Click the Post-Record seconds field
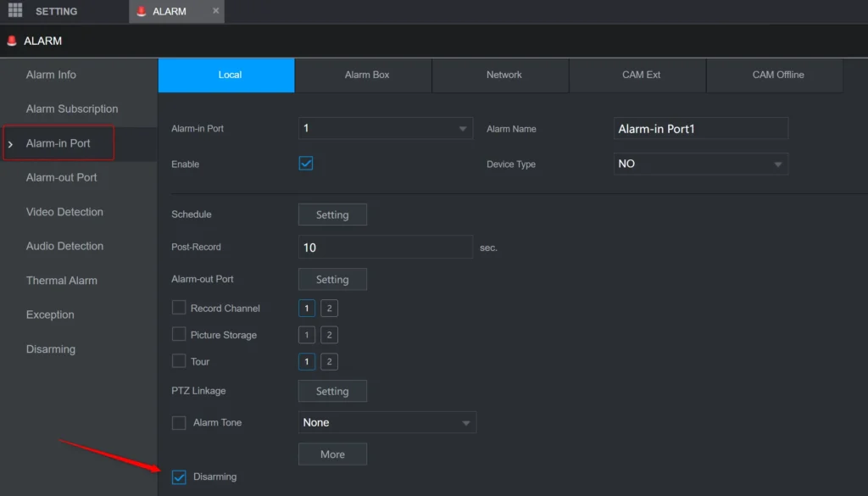The image size is (868, 496). 386,248
